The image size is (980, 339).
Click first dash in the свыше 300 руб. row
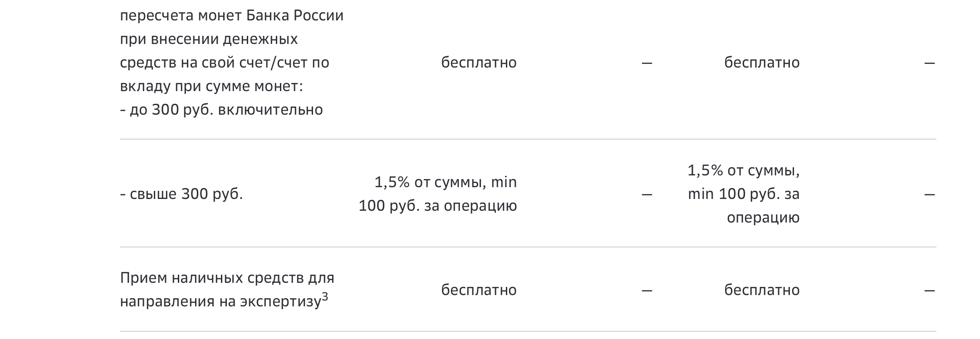[647, 194]
